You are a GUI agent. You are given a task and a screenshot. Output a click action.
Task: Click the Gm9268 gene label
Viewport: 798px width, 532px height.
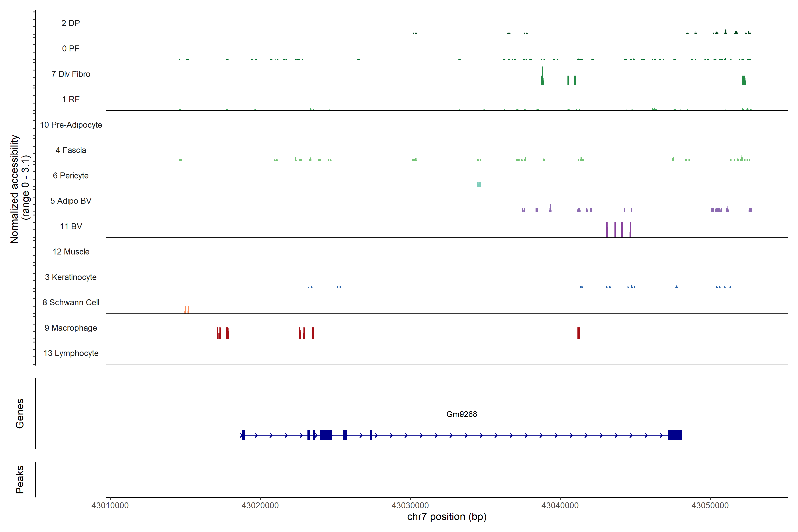(462, 414)
